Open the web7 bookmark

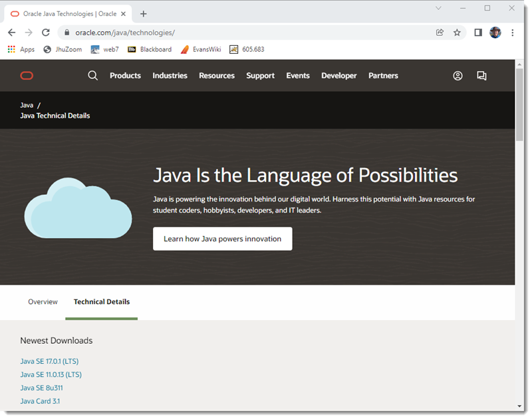click(105, 49)
